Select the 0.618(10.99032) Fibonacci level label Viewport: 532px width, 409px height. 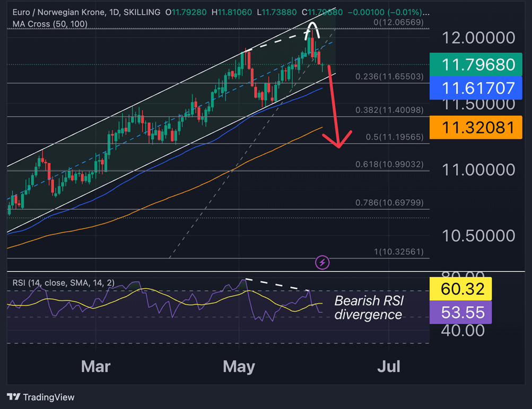point(389,164)
